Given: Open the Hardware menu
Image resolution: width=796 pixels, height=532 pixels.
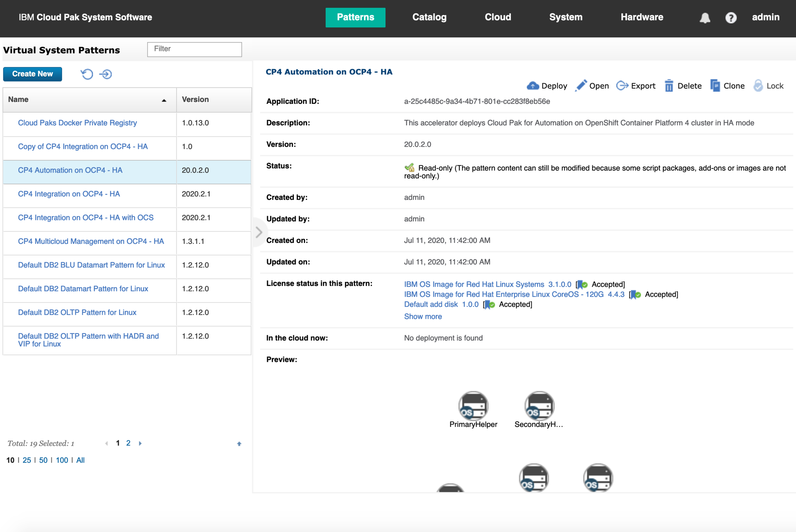Looking at the screenshot, I should 642,17.
